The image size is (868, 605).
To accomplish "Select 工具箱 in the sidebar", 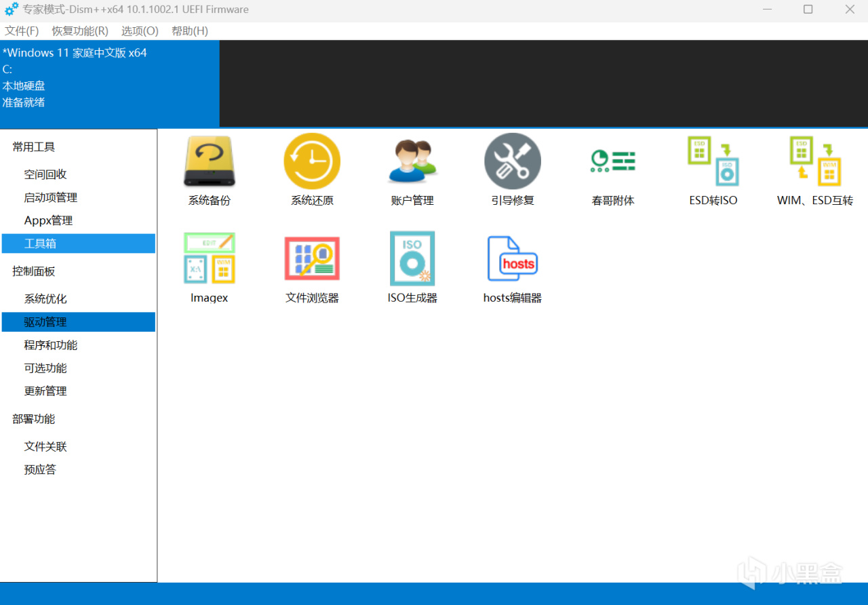I will (79, 243).
